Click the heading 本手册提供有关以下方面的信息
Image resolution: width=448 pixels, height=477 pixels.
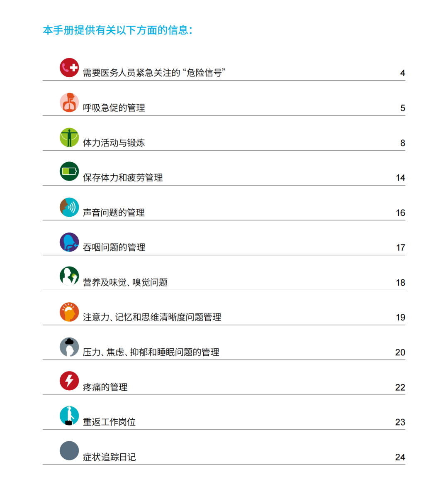click(x=118, y=30)
